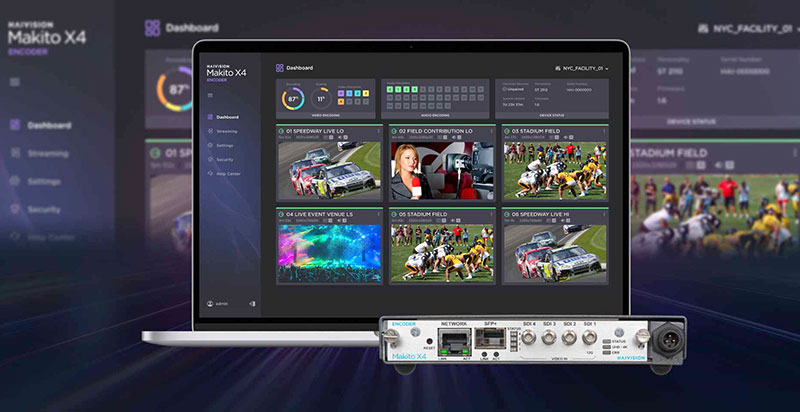Click video icon under 02 FIELD CONTRIBUTION LO
Viewport: 800px width, 412px height.
[439, 137]
